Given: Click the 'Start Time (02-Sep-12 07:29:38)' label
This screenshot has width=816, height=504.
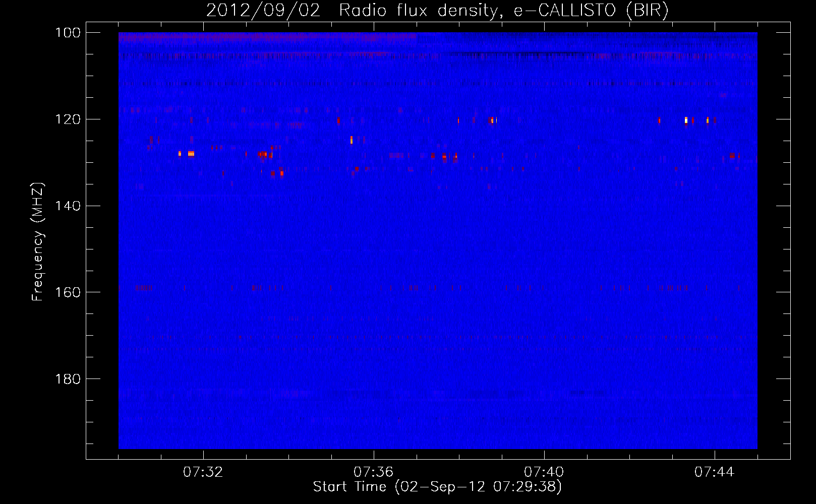Looking at the screenshot, I should point(437,487).
